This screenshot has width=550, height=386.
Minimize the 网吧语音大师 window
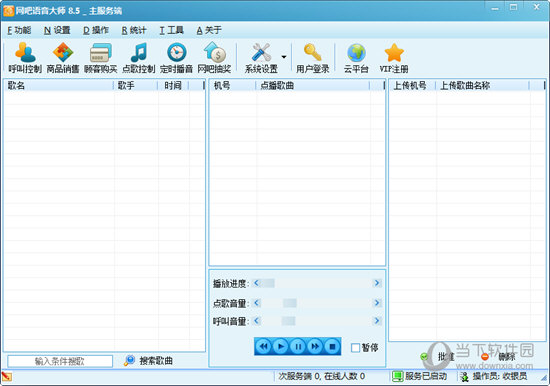click(495, 8)
